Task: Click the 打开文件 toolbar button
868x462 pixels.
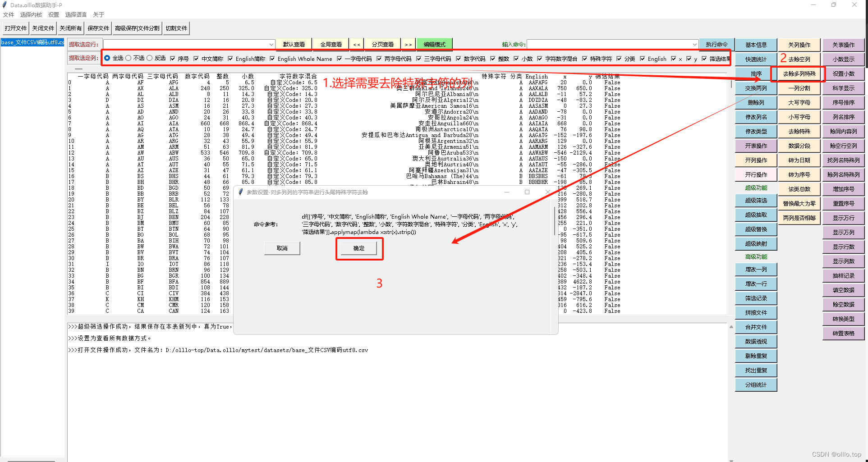Action: pyautogui.click(x=15, y=27)
